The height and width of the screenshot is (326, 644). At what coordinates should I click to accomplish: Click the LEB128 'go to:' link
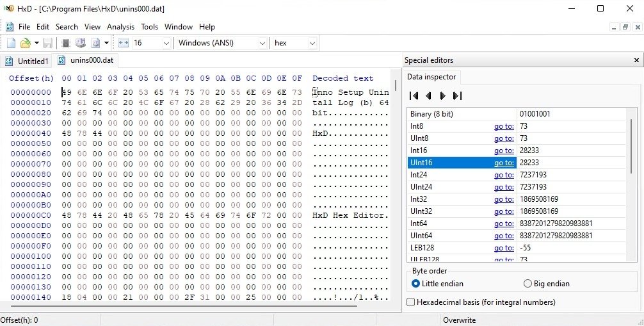504,248
